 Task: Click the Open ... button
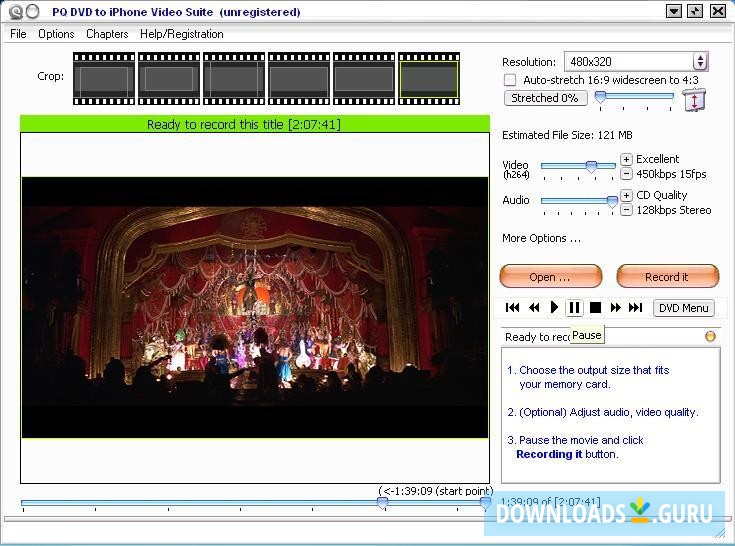551,277
